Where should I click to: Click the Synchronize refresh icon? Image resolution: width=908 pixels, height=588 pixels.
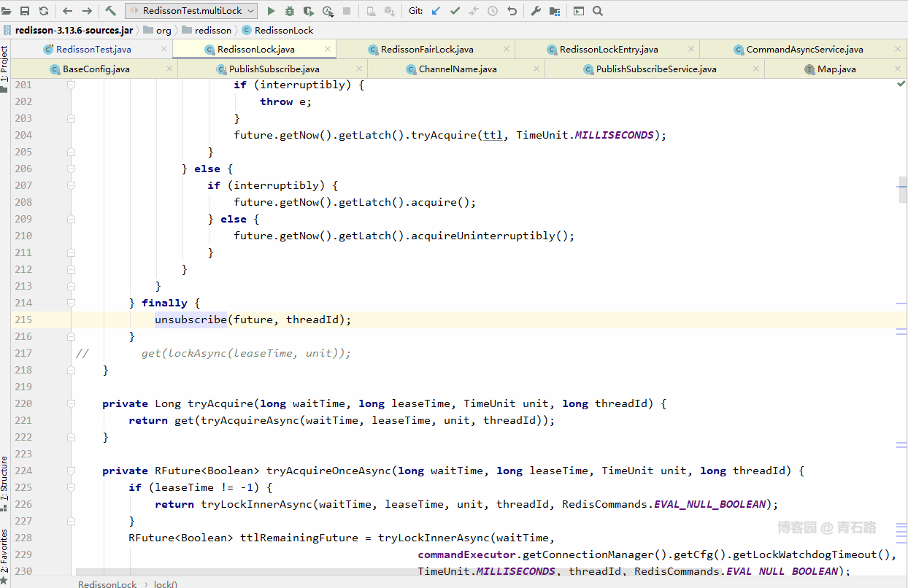pyautogui.click(x=43, y=11)
